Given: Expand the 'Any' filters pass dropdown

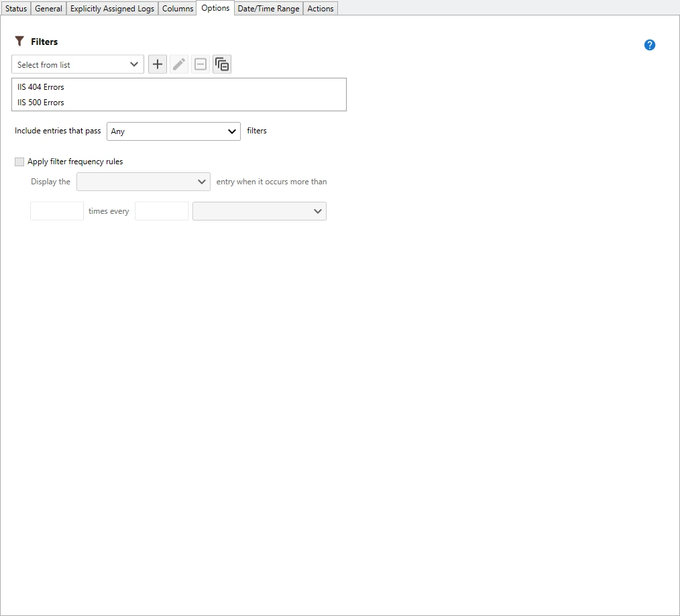Looking at the screenshot, I should [x=173, y=131].
